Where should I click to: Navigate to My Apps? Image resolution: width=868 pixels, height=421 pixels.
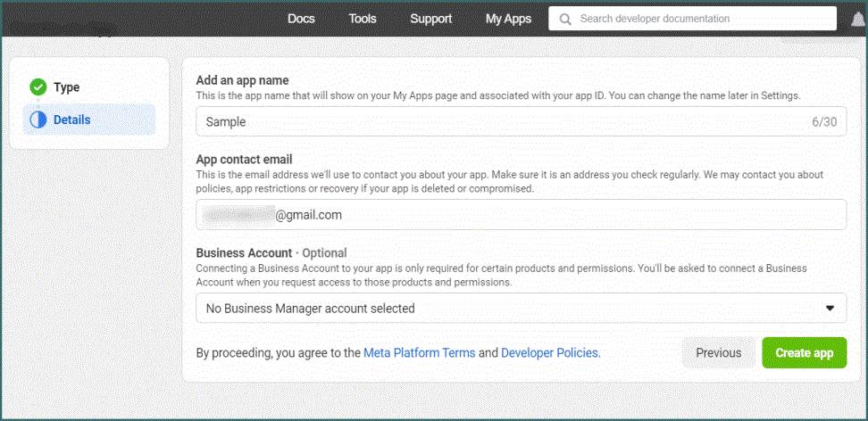coord(508,19)
